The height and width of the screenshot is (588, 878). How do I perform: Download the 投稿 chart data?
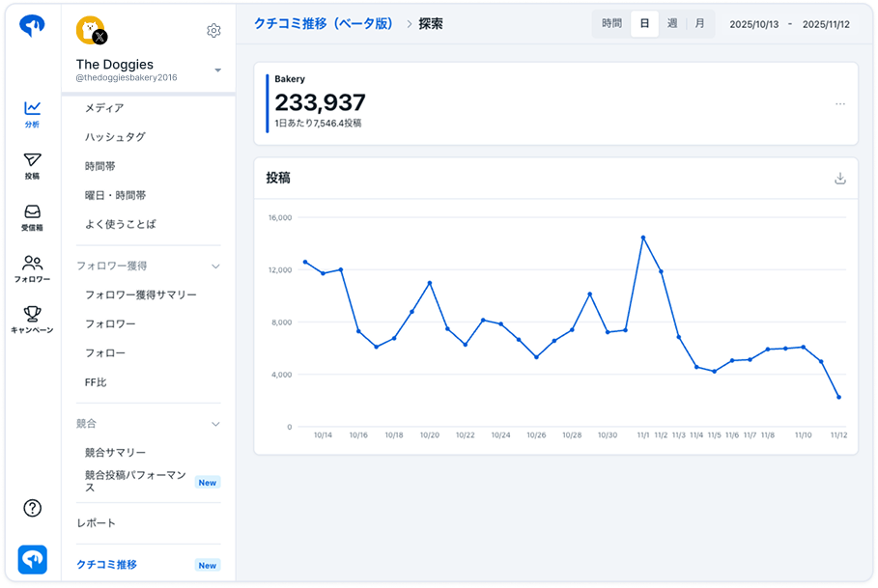coord(839,179)
